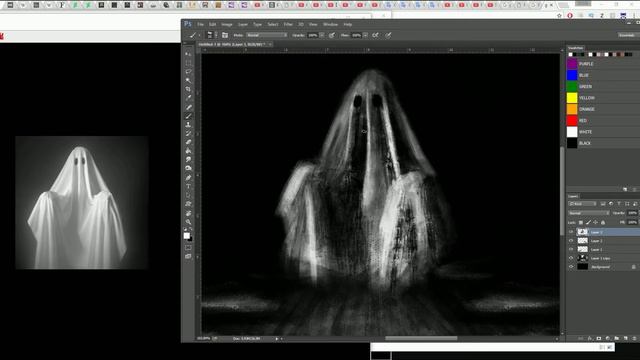
Task: Select the Pen tool
Action: (188, 178)
